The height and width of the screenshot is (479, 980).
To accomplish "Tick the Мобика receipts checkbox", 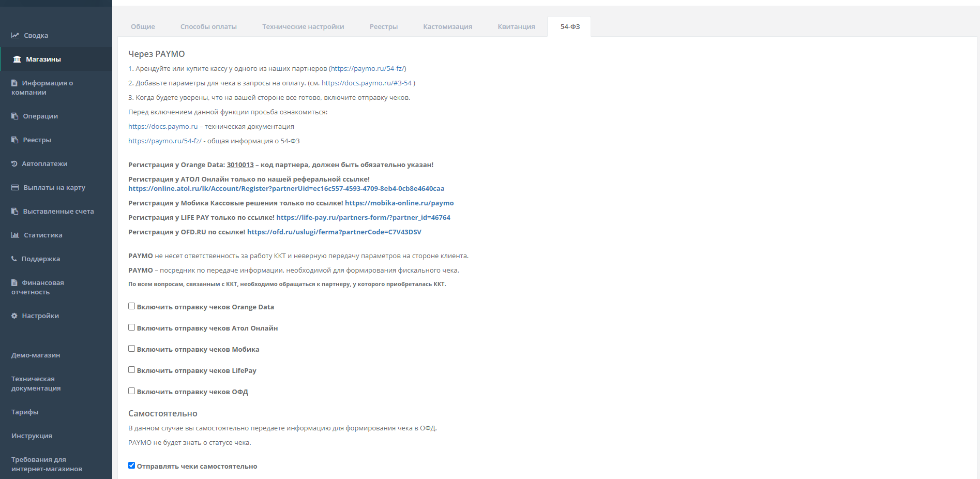I will click(132, 349).
